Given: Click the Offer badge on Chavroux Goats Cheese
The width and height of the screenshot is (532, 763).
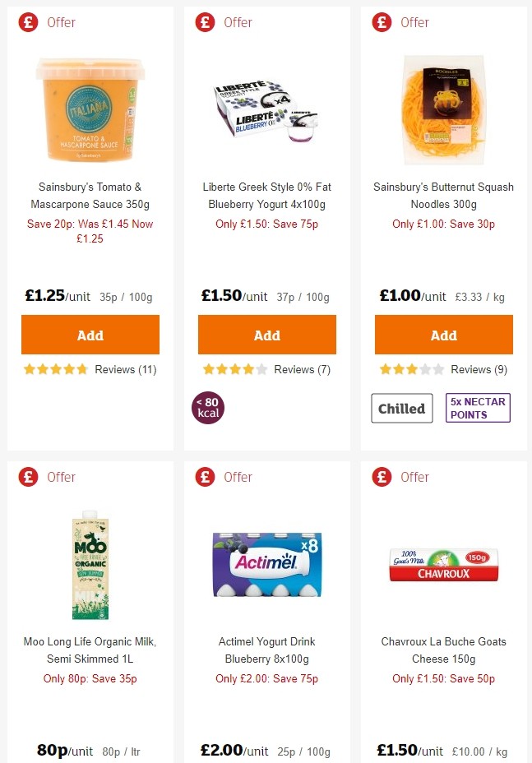Looking at the screenshot, I should [382, 477].
